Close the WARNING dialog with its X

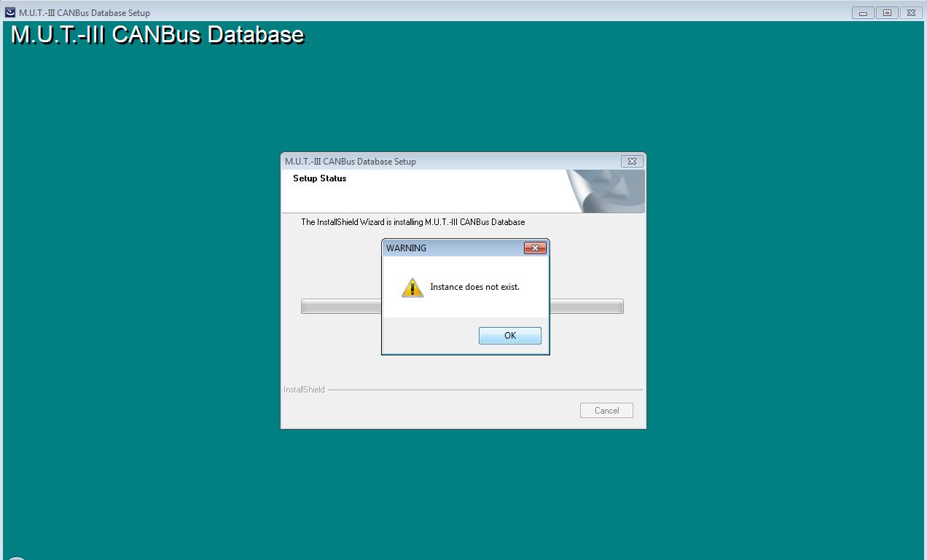[x=535, y=248]
